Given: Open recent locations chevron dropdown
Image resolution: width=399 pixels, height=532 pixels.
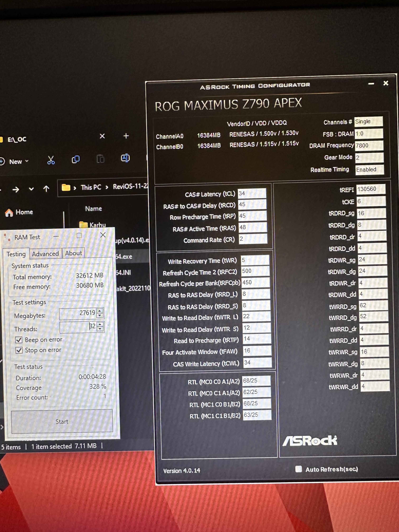Looking at the screenshot, I should click(x=31, y=189).
